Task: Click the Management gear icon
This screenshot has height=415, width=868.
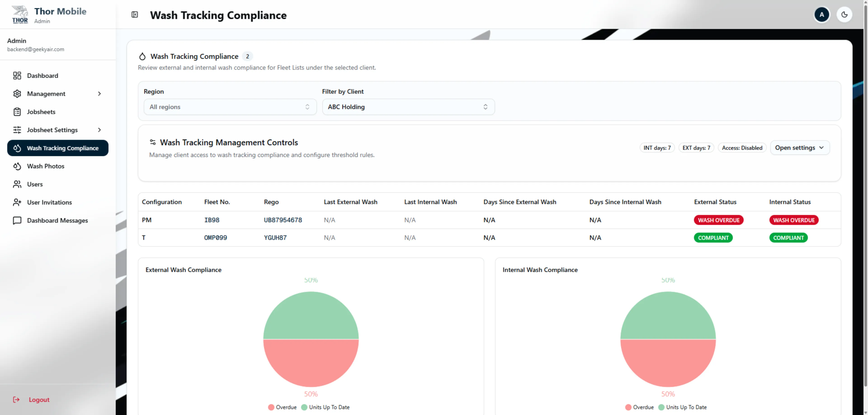Action: click(x=17, y=94)
